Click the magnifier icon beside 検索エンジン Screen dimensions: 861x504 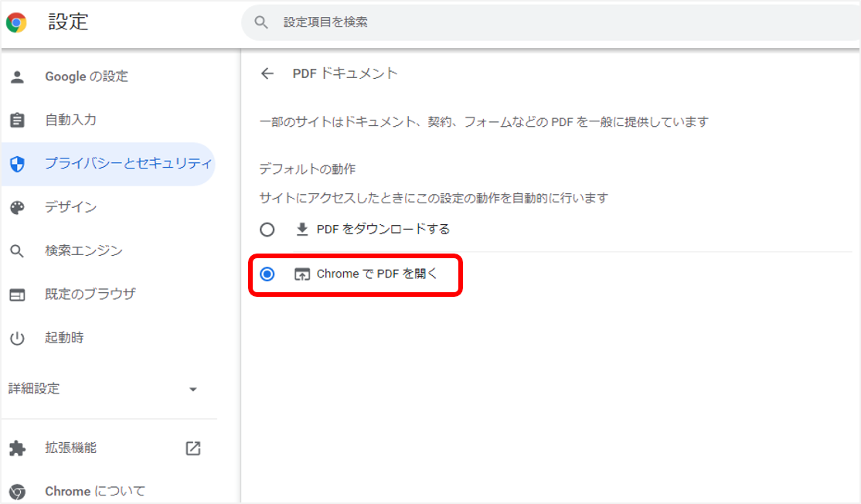(x=17, y=251)
